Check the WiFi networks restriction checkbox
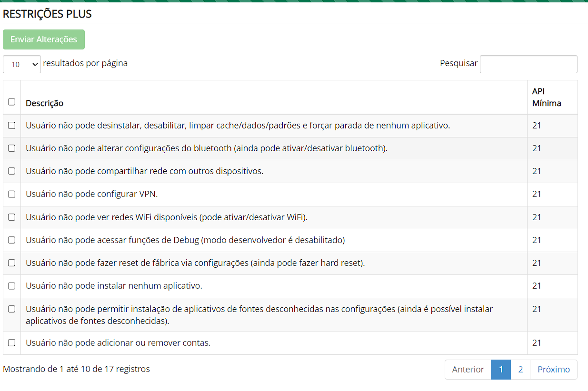The width and height of the screenshot is (588, 391). tap(12, 217)
